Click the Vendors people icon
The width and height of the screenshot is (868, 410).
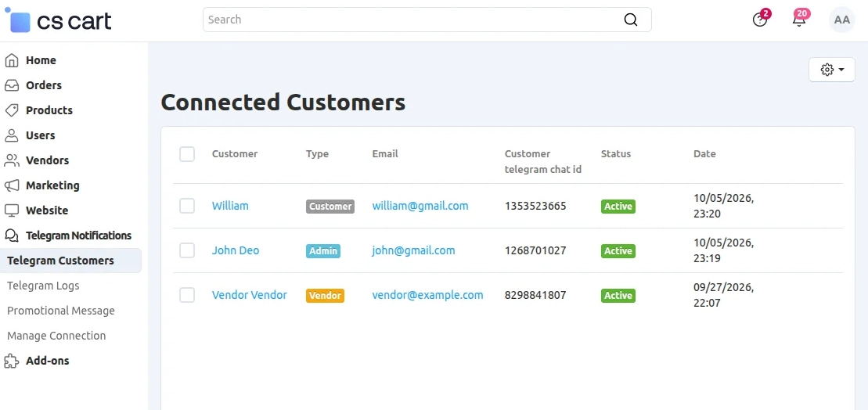click(x=12, y=160)
